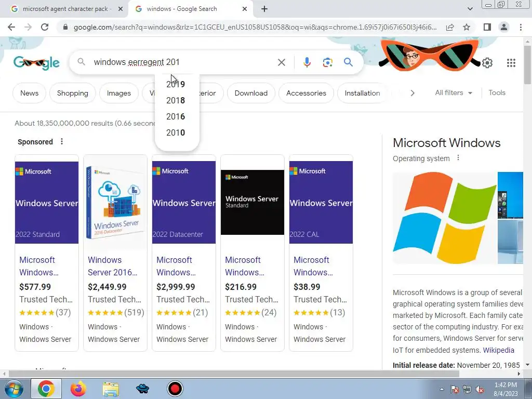Show hidden system tray icons
Image resolution: width=532 pixels, height=399 pixels.
click(x=442, y=389)
